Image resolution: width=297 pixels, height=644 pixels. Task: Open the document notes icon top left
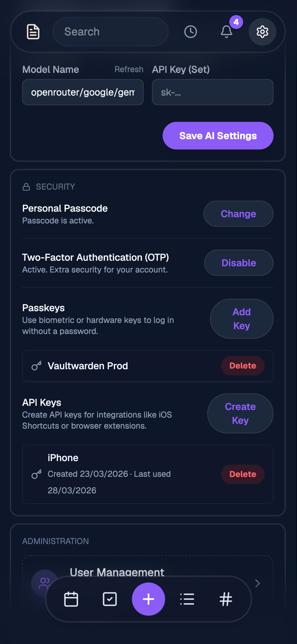point(33,32)
